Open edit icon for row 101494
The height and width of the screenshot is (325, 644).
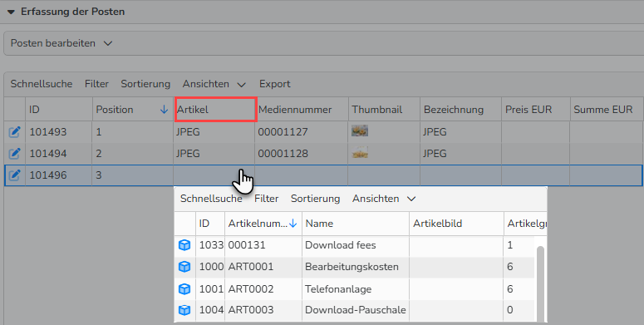pos(14,154)
